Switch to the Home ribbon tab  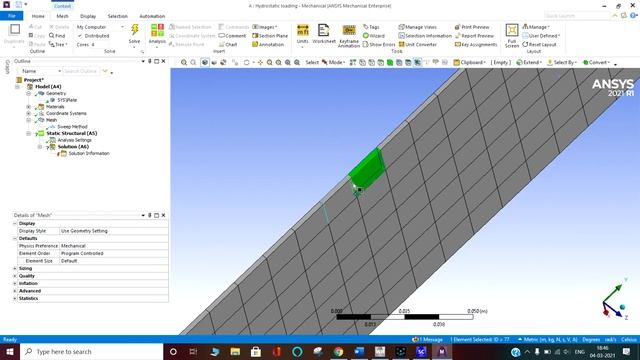point(38,16)
